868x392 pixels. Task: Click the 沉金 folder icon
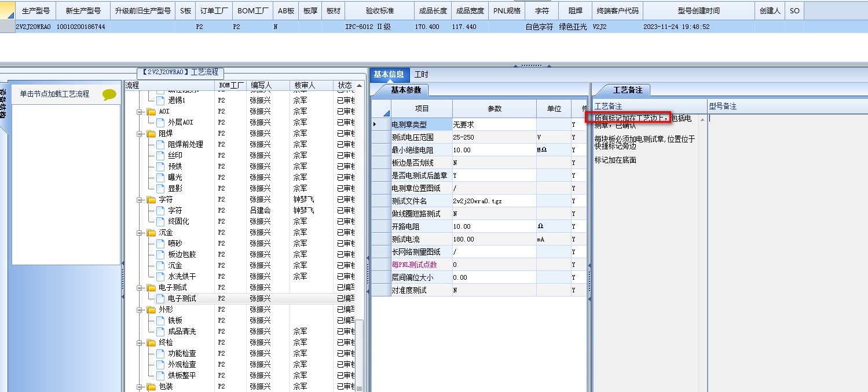(x=152, y=233)
